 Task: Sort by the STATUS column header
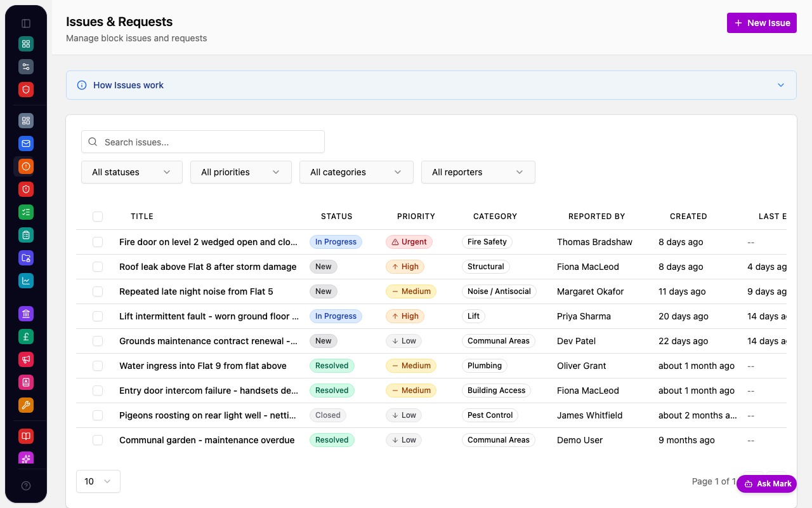(x=337, y=217)
